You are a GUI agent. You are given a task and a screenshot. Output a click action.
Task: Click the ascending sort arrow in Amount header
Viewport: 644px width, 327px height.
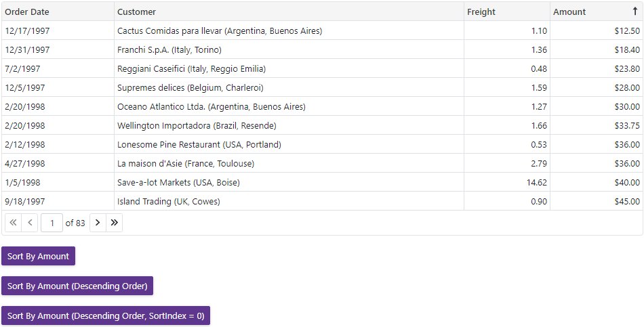pyautogui.click(x=635, y=12)
